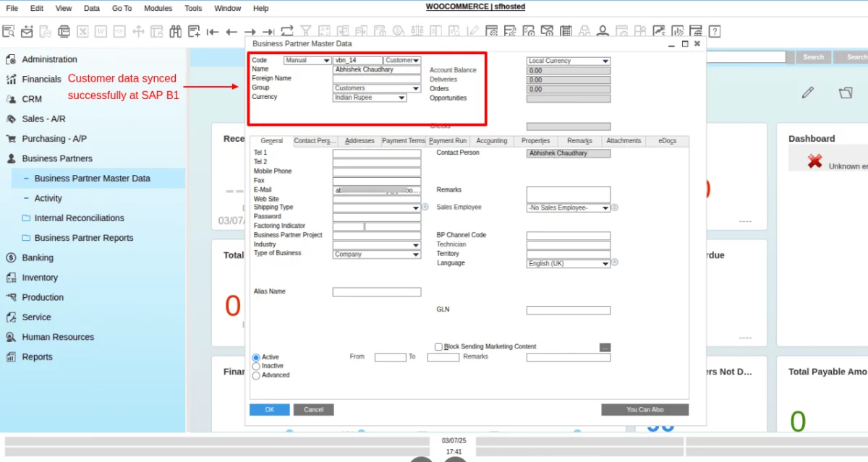This screenshot has height=462, width=868.
Task: Switch to the Payment Terms tab
Action: pyautogui.click(x=403, y=141)
